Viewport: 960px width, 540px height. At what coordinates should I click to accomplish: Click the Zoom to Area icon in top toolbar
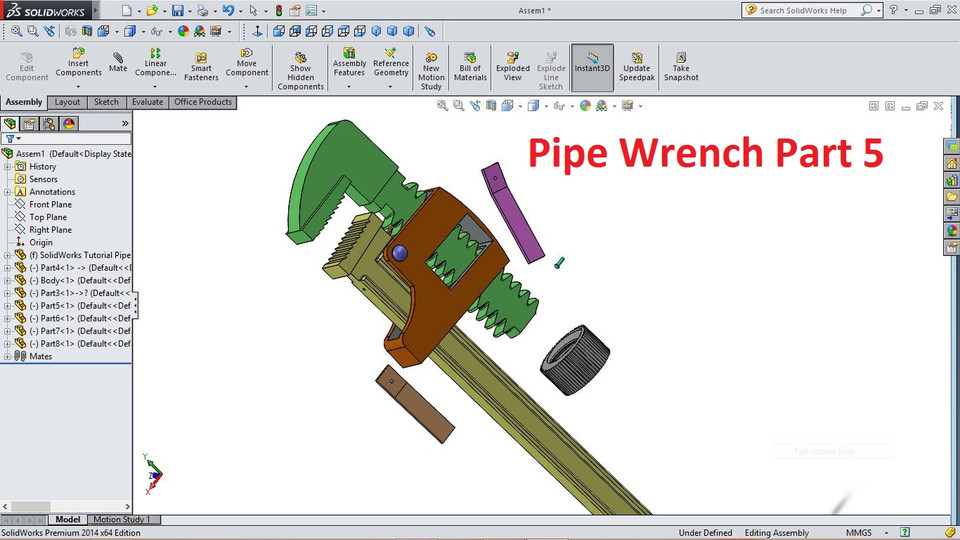(x=32, y=31)
